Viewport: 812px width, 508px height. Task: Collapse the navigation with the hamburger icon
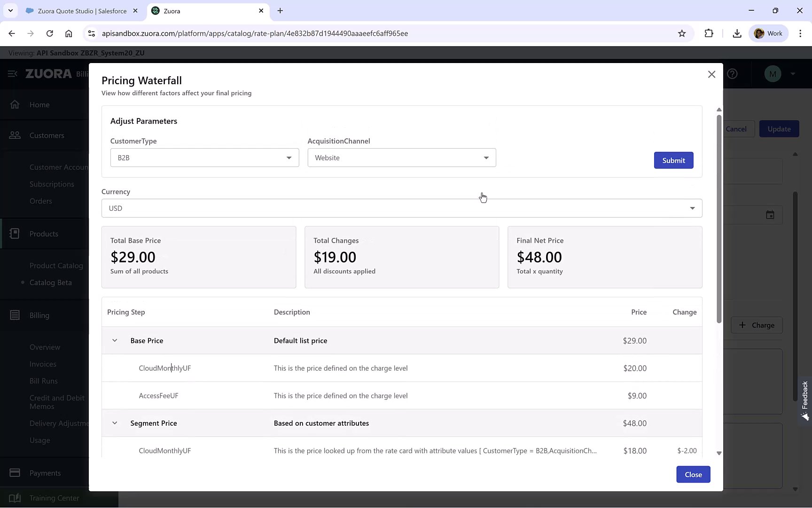coord(12,74)
